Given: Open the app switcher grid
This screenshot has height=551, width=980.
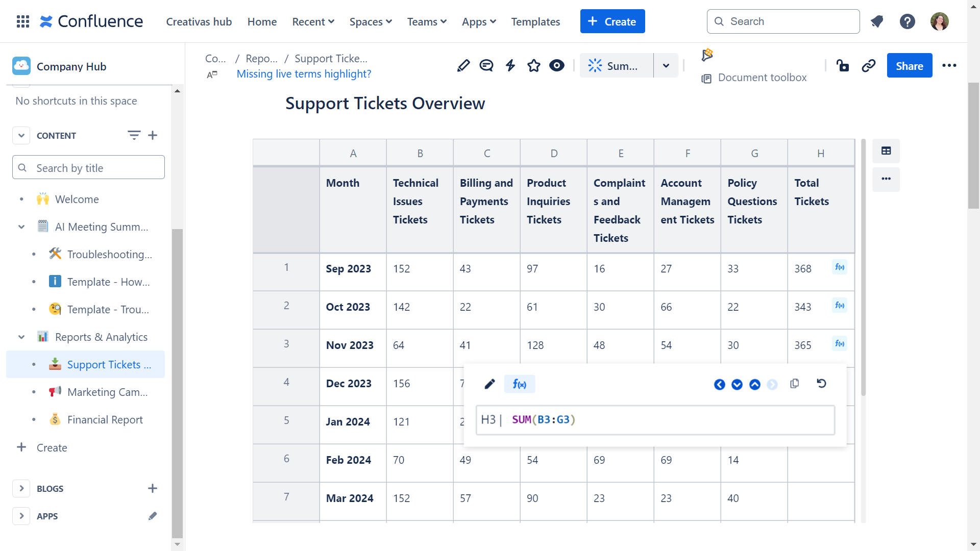Looking at the screenshot, I should click(x=23, y=21).
